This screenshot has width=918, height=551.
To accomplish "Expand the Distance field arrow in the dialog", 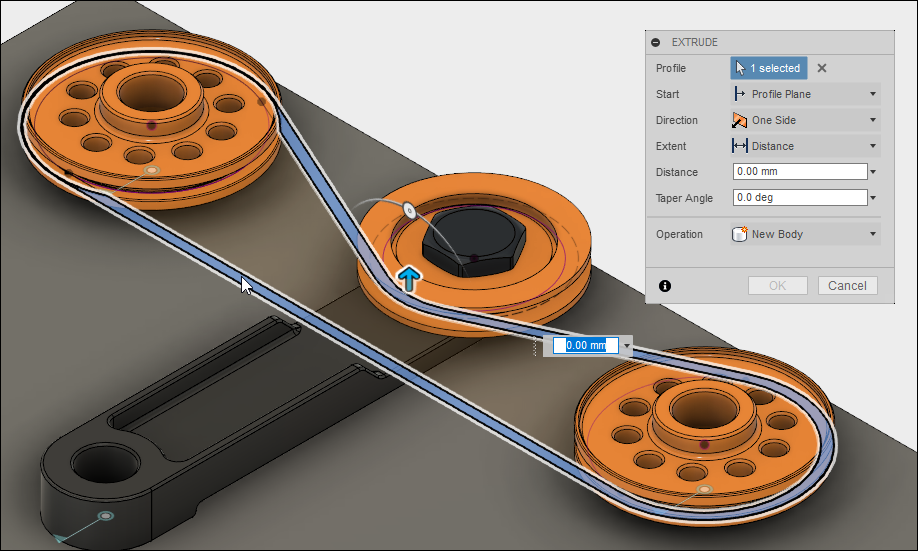I will point(874,172).
